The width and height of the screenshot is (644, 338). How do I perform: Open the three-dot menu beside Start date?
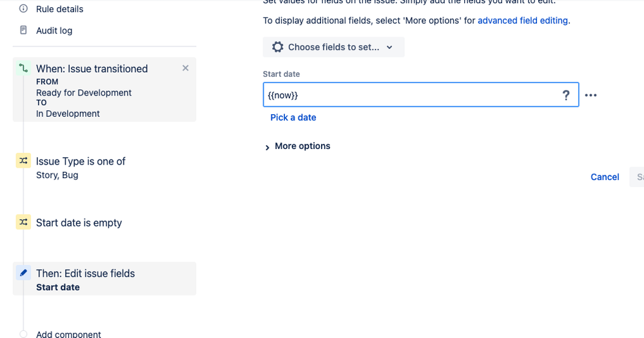[590, 95]
